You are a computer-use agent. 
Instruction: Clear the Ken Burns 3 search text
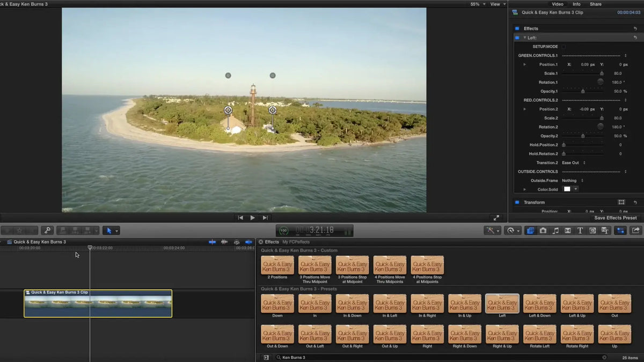point(604,357)
